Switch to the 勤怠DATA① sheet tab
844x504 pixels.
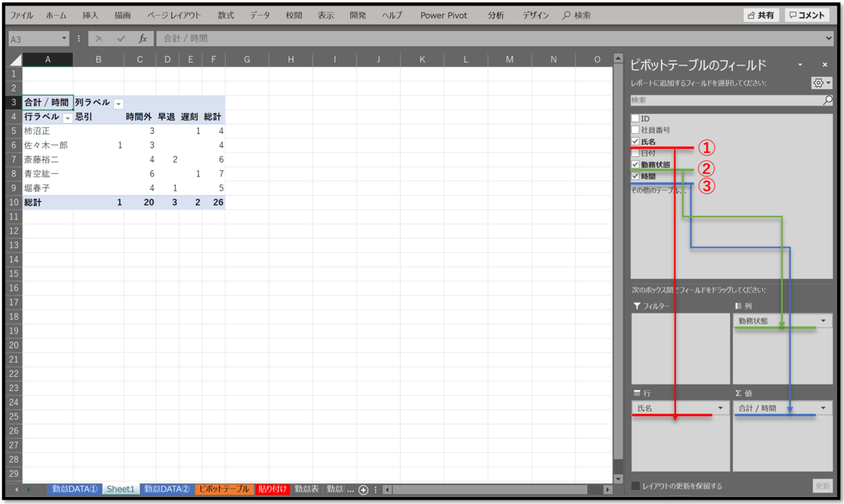pyautogui.click(x=75, y=489)
